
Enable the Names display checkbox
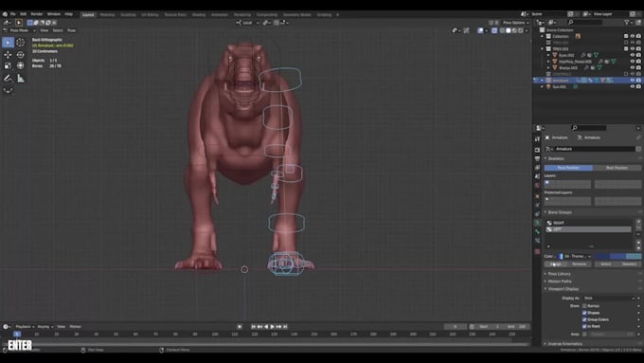click(x=584, y=306)
